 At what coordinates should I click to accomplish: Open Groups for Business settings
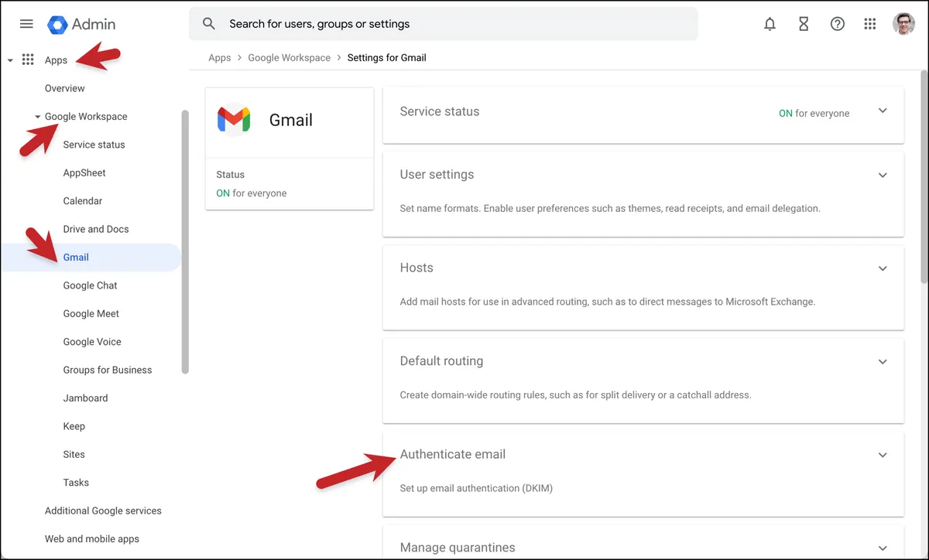(108, 370)
